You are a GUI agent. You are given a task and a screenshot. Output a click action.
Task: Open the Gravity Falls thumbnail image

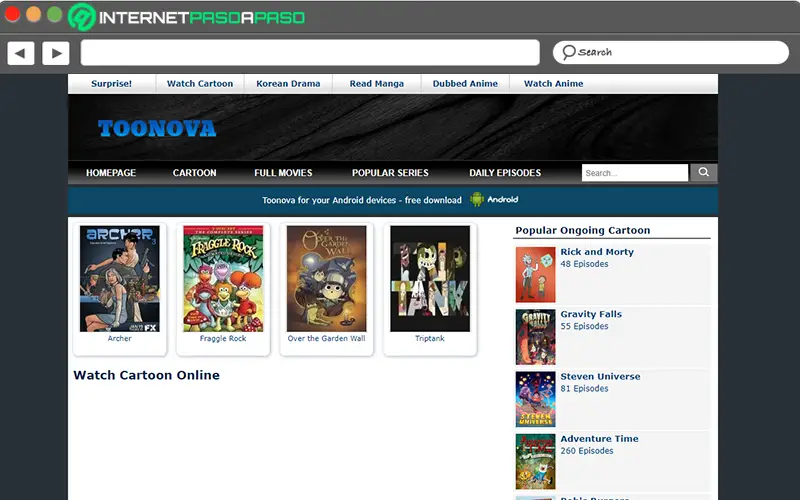pyautogui.click(x=535, y=337)
